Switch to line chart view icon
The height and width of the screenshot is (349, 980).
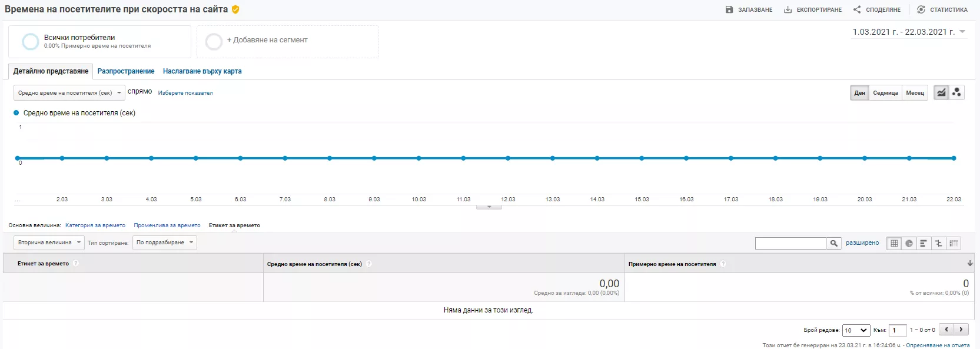pyautogui.click(x=942, y=92)
